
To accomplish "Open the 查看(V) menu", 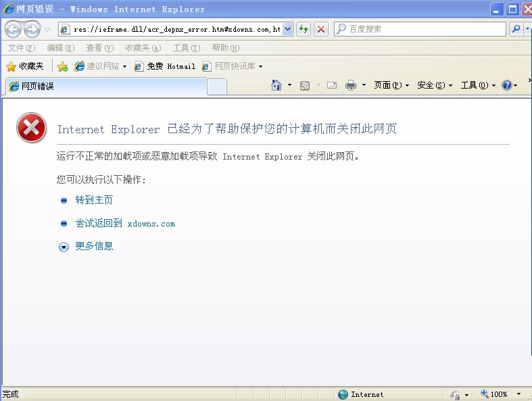I will pyautogui.click(x=99, y=48).
